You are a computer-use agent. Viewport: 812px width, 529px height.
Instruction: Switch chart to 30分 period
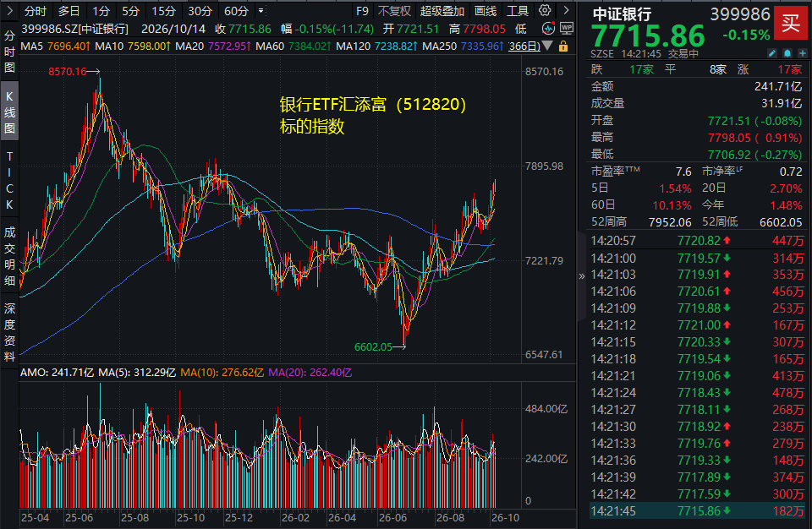200,11
